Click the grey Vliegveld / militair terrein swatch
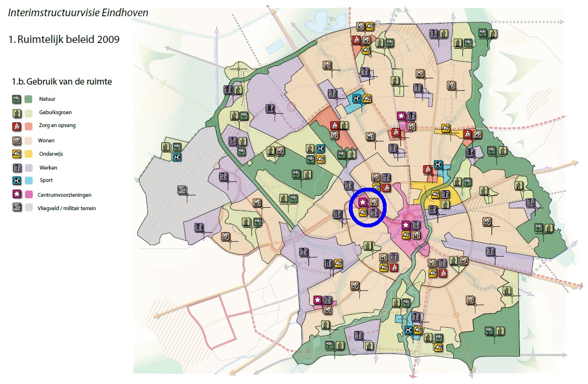Image resolution: width=588 pixels, height=384 pixels. [28, 208]
